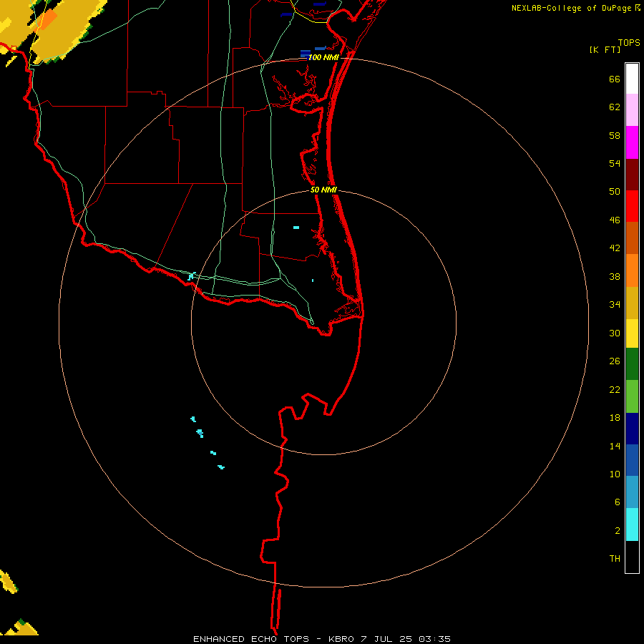Click the light green legend swatch
The image size is (644, 644).
[632, 396]
